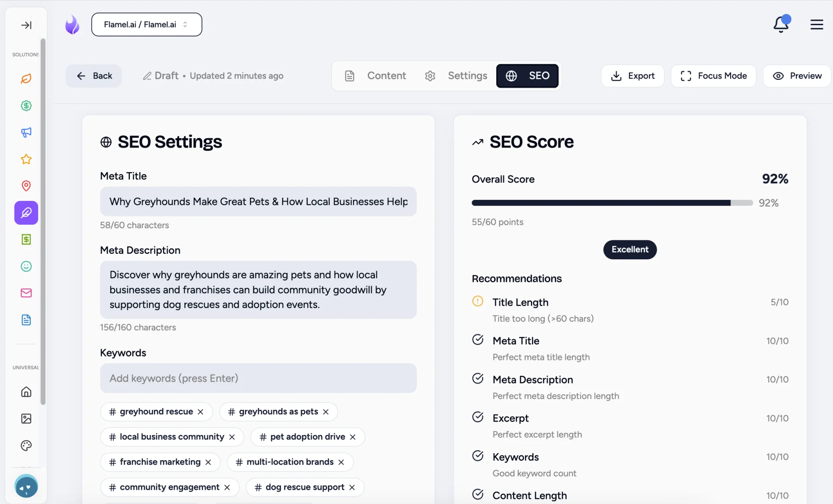Select the SEO tab
Screen dimensions: 833x504
click(x=527, y=76)
